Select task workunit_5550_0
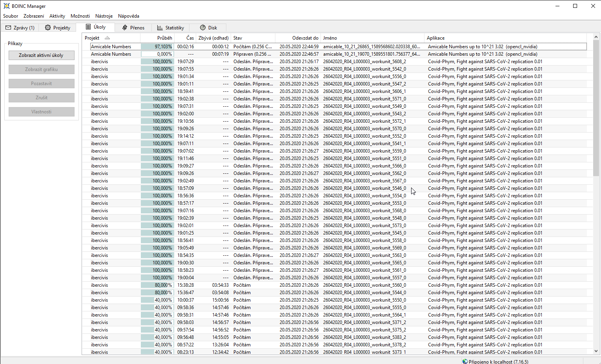Viewport: 601px width, 364px height. click(x=364, y=300)
